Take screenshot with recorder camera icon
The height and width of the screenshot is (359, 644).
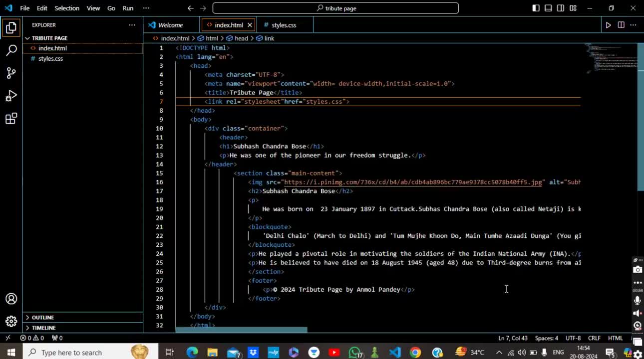pos(638,270)
